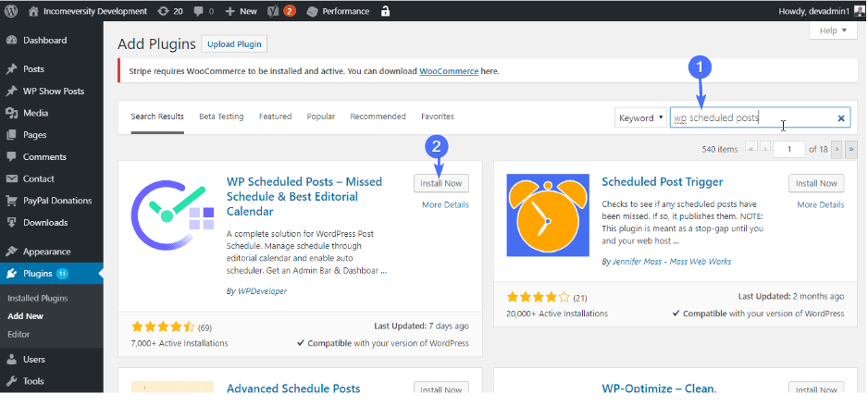Open Installed Plugins submenu item
Viewport: 868px width, 406px height.
tap(38, 298)
